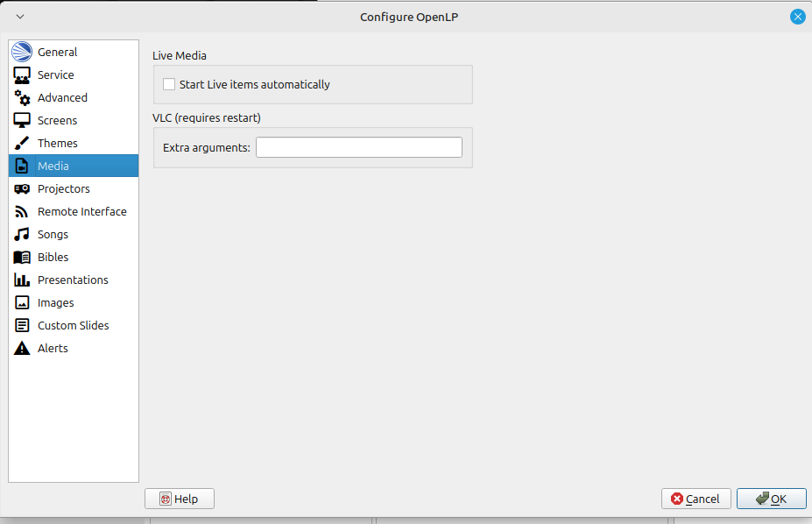Click the General globe icon in sidebar
Image resolution: width=812 pixels, height=524 pixels.
tap(22, 52)
